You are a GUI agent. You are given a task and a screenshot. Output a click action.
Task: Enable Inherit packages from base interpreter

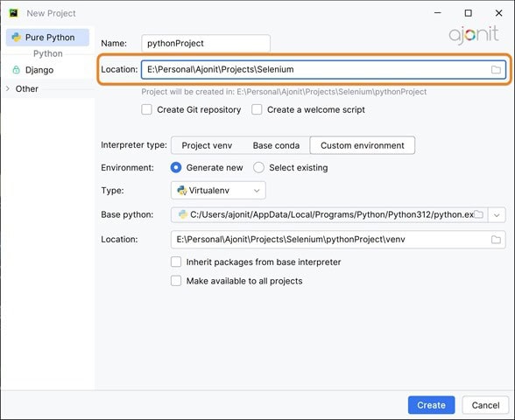pos(176,262)
